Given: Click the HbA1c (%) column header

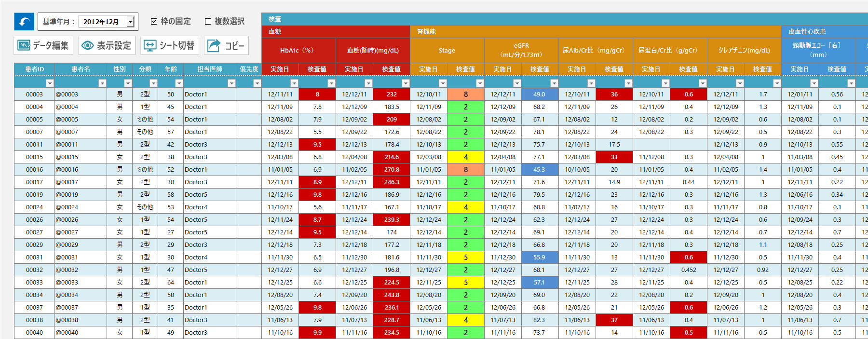Looking at the screenshot, I should [x=298, y=50].
